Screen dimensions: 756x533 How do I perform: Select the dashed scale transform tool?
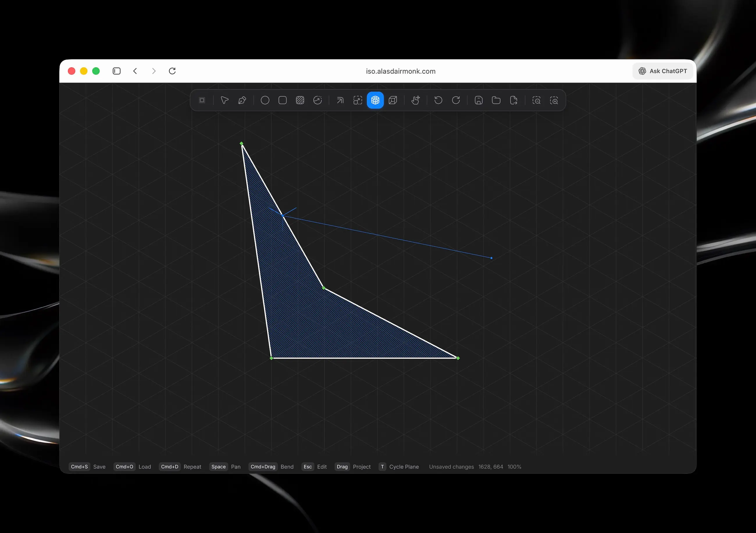coord(358,100)
